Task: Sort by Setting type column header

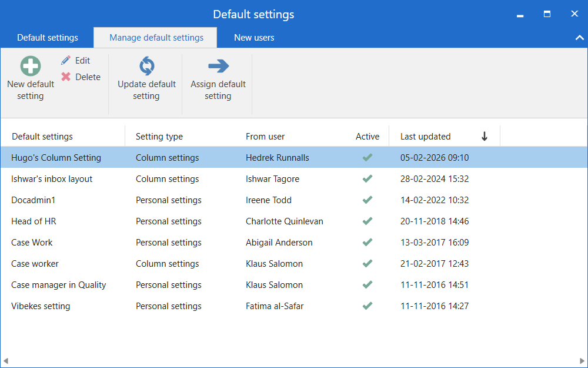Action: [x=159, y=137]
